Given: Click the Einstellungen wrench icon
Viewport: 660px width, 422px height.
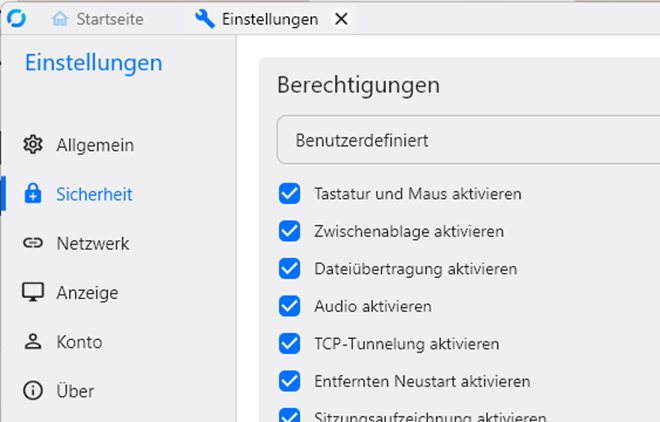Looking at the screenshot, I should (205, 19).
